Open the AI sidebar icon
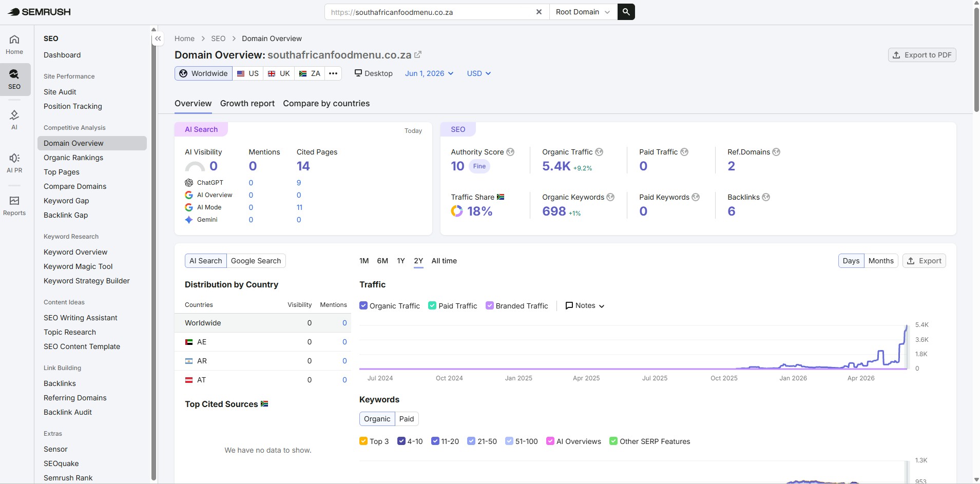The image size is (980, 484). coord(14,120)
